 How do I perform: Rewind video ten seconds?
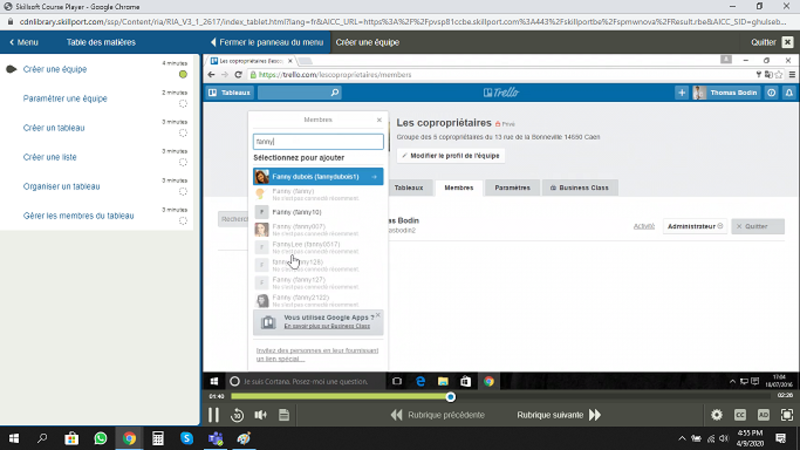coord(237,415)
